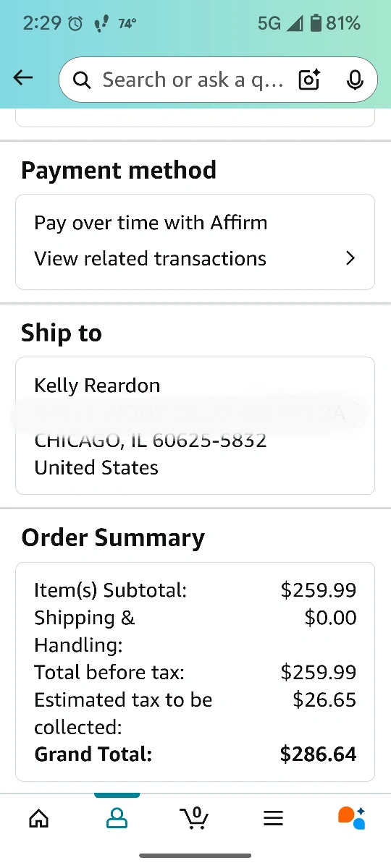
Task: Tap the back arrow icon
Action: pyautogui.click(x=23, y=78)
